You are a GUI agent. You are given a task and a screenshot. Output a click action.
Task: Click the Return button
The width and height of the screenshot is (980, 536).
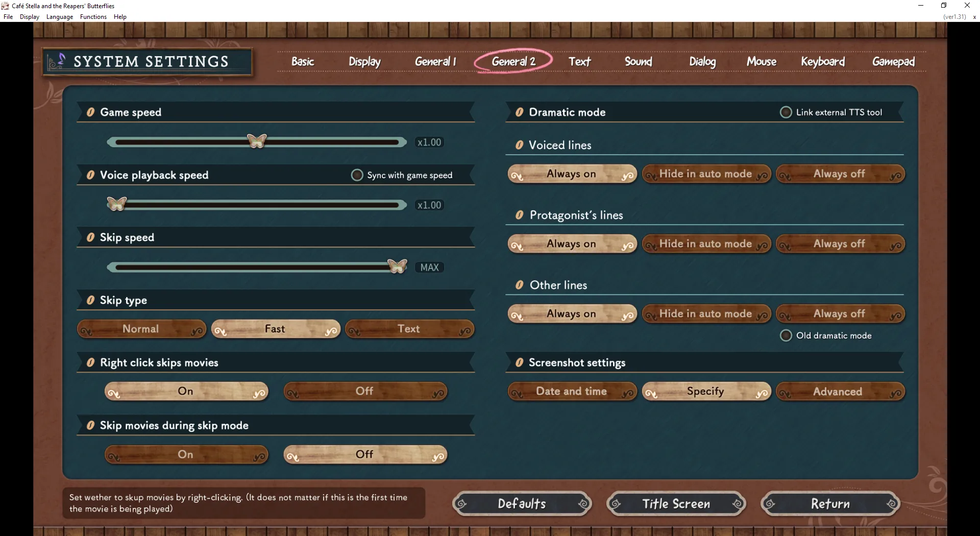tap(830, 504)
